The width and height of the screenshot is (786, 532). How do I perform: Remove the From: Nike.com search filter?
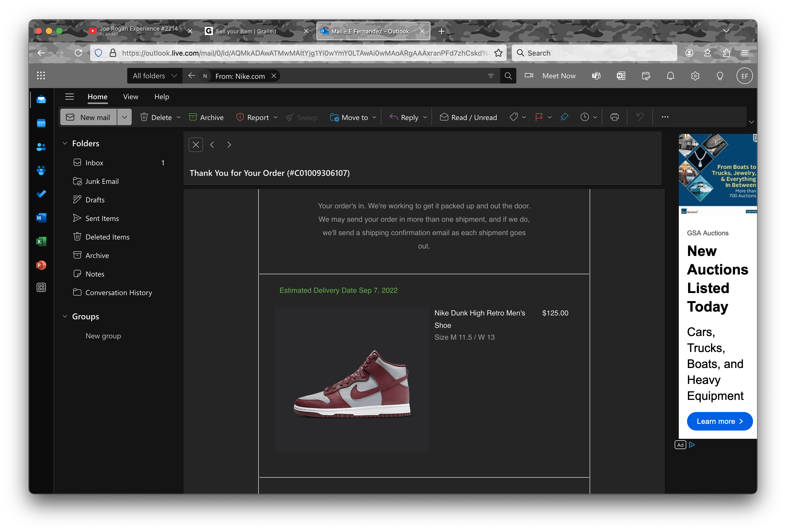(274, 76)
